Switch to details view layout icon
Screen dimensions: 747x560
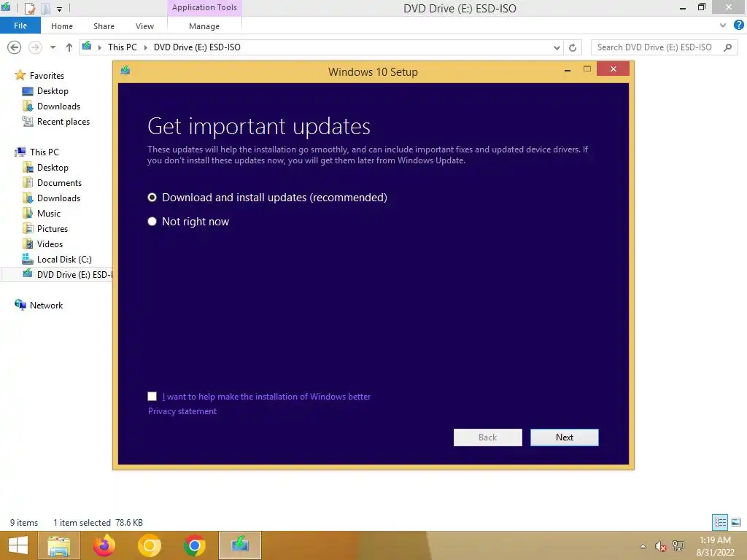pyautogui.click(x=720, y=522)
